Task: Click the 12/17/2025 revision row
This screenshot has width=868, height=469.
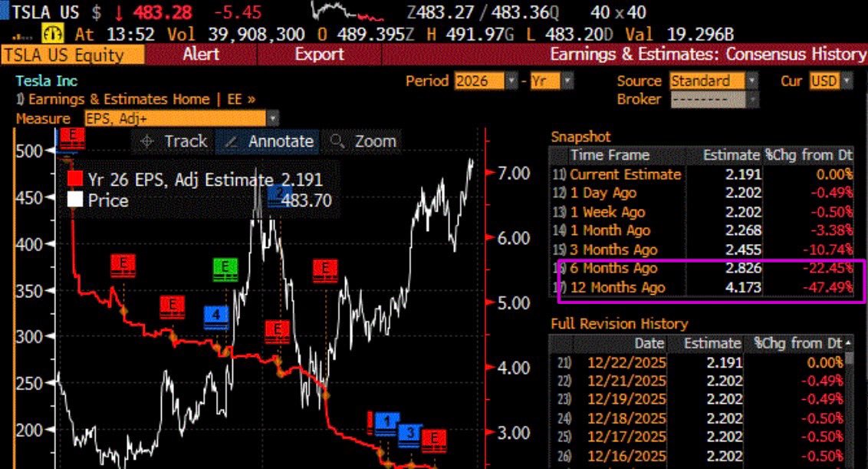Action: click(698, 437)
